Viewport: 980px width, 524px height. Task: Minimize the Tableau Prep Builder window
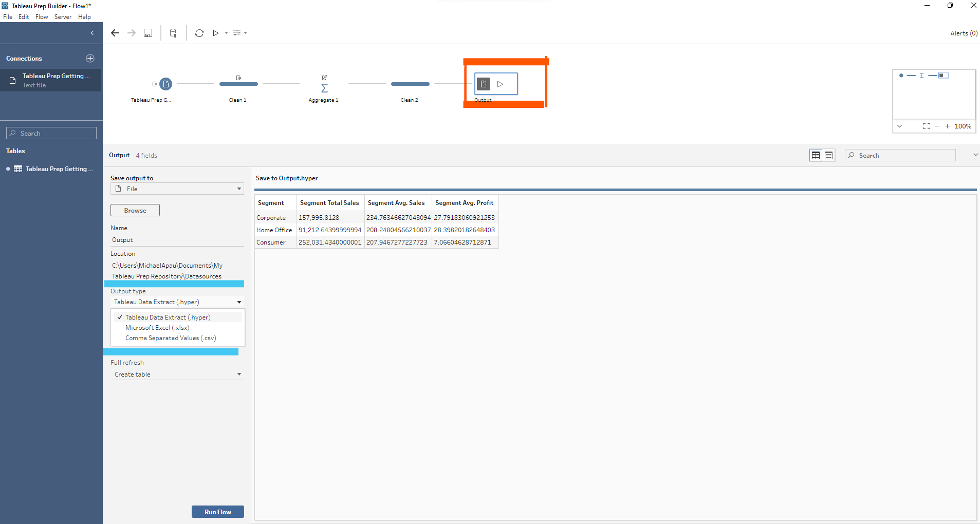[927, 6]
